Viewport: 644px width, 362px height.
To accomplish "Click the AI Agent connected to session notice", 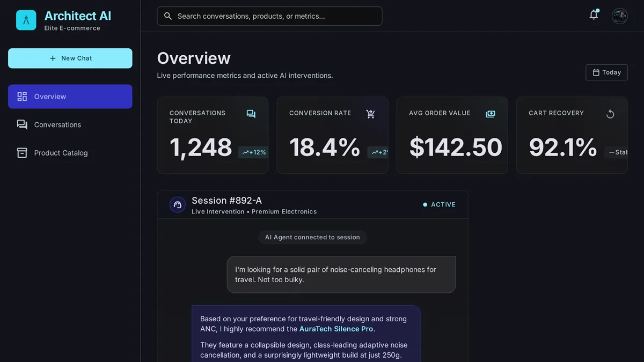I will click(x=312, y=237).
